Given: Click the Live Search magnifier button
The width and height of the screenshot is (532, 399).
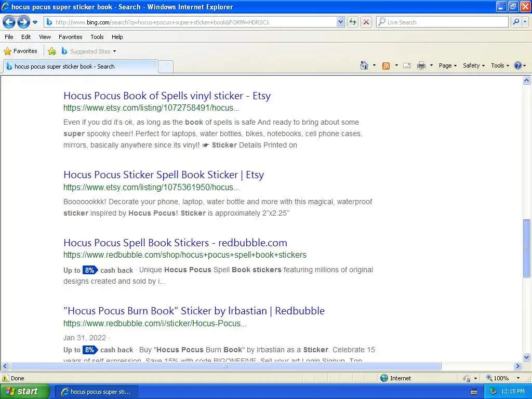Looking at the screenshot, I should pos(516,22).
